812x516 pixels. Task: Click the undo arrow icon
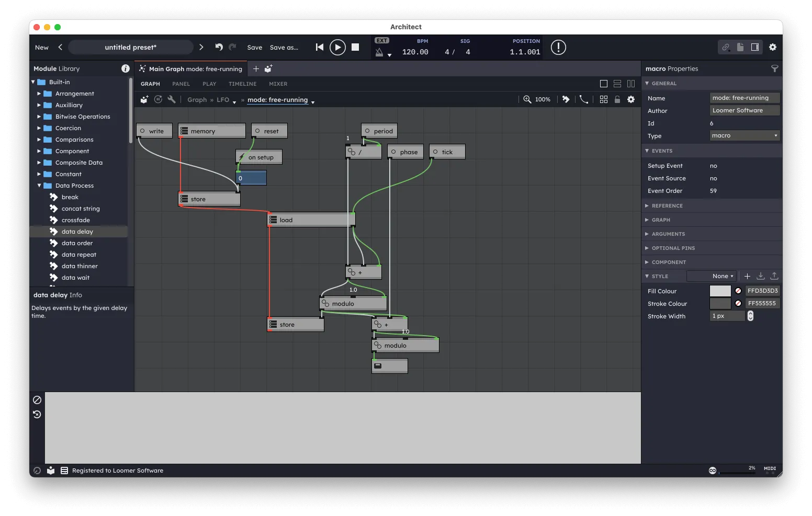219,47
